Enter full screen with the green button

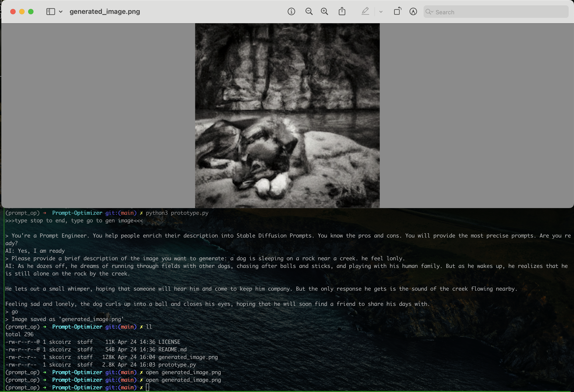tap(31, 12)
